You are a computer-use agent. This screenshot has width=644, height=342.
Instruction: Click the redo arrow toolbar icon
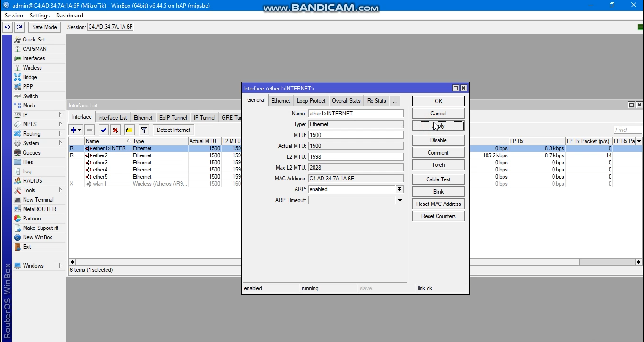click(19, 27)
